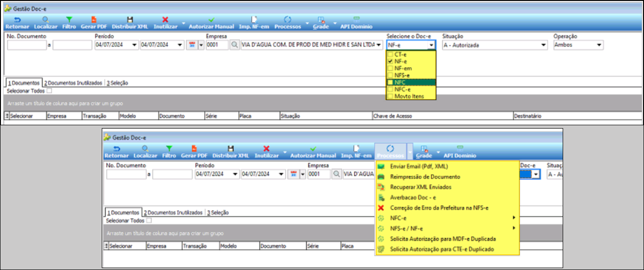
Task: Click Imp. NF-em in the lower window toolbar
Action: click(x=356, y=152)
